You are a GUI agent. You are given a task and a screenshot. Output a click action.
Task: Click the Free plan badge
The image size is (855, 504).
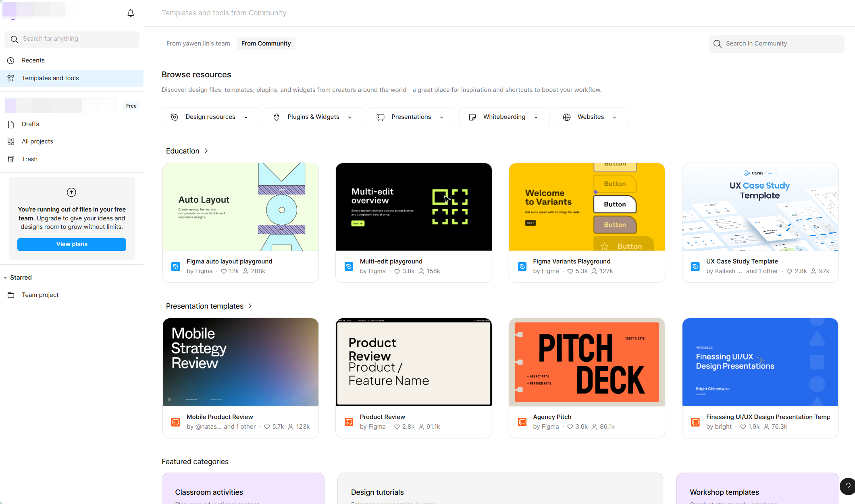[x=131, y=106]
